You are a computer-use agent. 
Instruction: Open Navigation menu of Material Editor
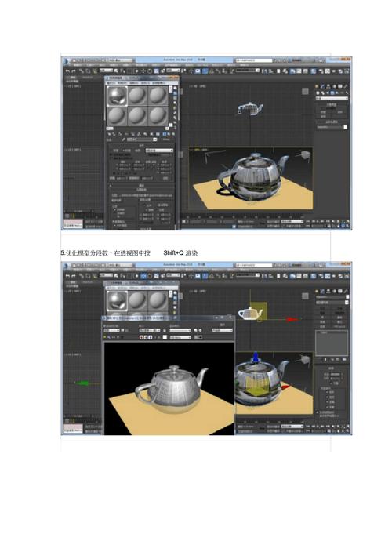pyautogui.click(x=135, y=82)
